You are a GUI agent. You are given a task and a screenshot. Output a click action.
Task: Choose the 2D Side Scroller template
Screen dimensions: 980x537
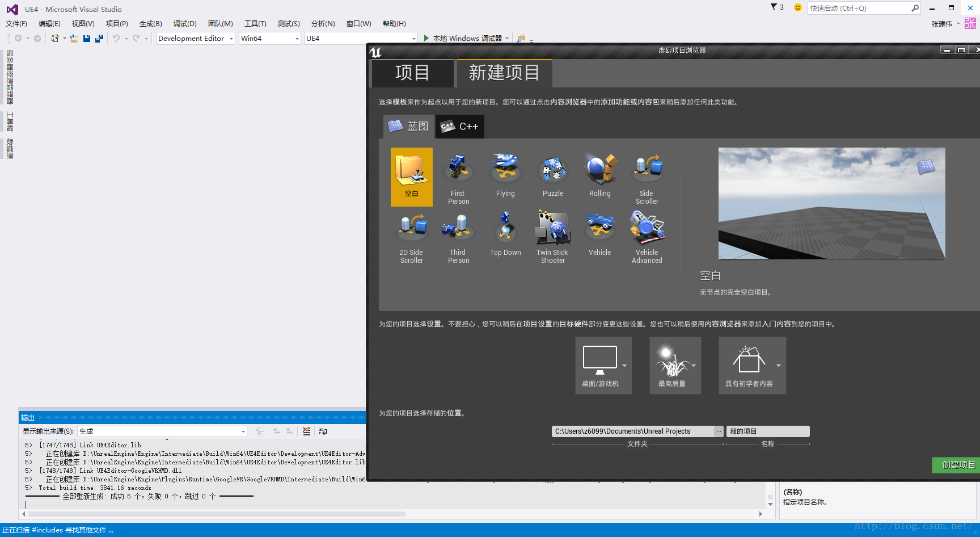tap(412, 237)
